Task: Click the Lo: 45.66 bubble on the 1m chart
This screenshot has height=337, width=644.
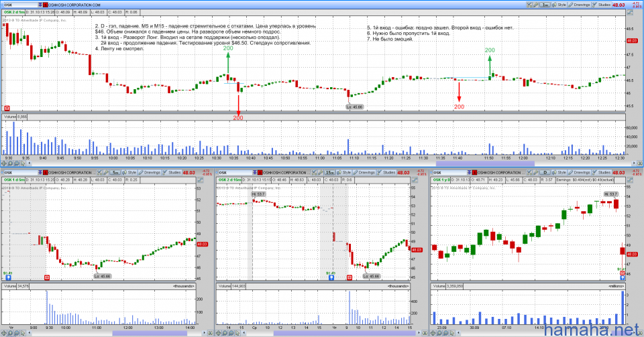Action: [x=354, y=107]
